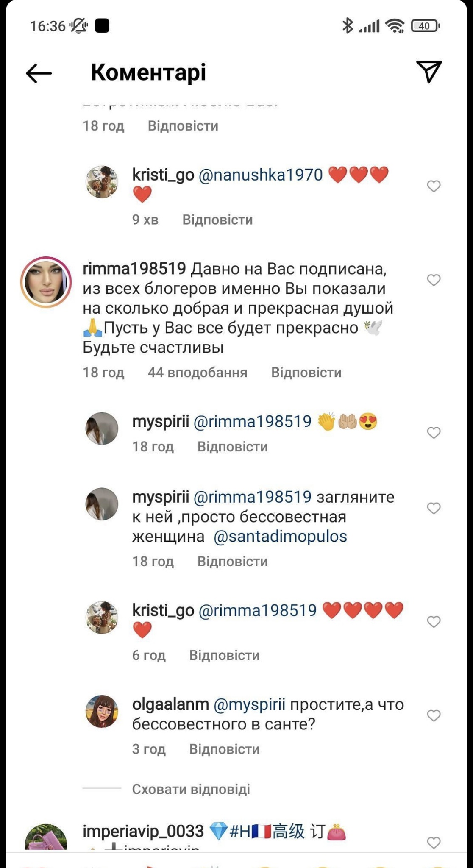Open olgaalanm's avatar
The width and height of the screenshot is (473, 868).
[x=102, y=712]
